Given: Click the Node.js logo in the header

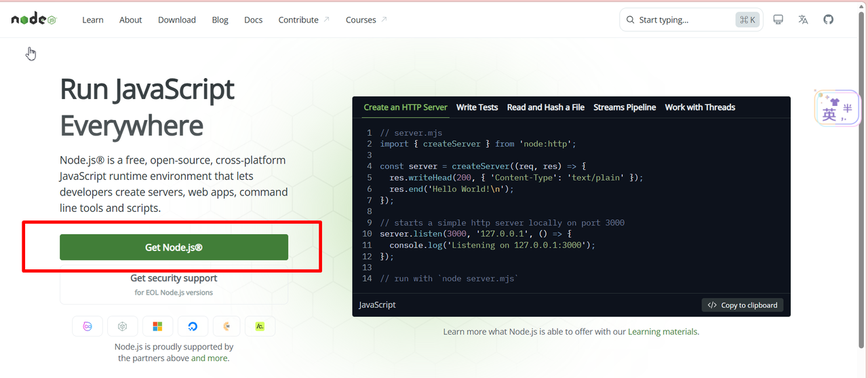Looking at the screenshot, I should (x=33, y=20).
